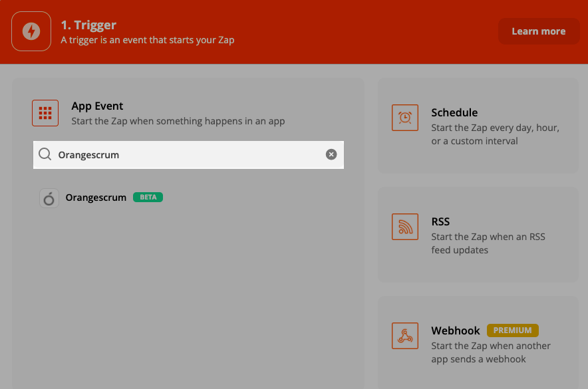Image resolution: width=588 pixels, height=389 pixels.
Task: Click the Webhook icon
Action: click(405, 336)
